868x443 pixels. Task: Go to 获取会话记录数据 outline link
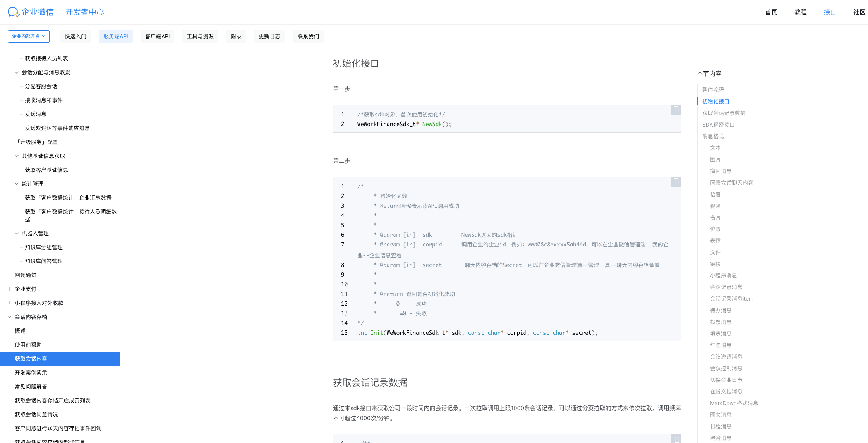(724, 113)
